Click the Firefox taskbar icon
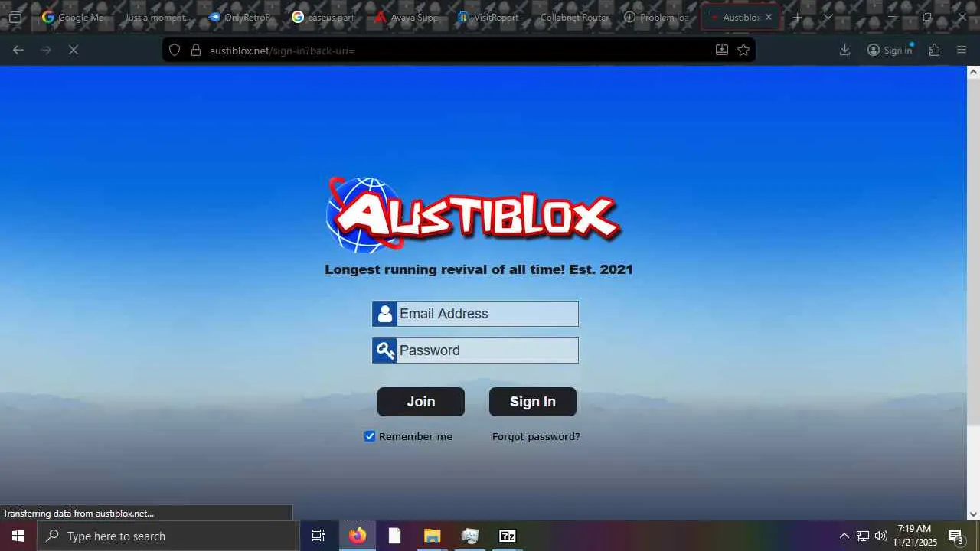This screenshot has height=551, width=980. pyautogui.click(x=358, y=536)
